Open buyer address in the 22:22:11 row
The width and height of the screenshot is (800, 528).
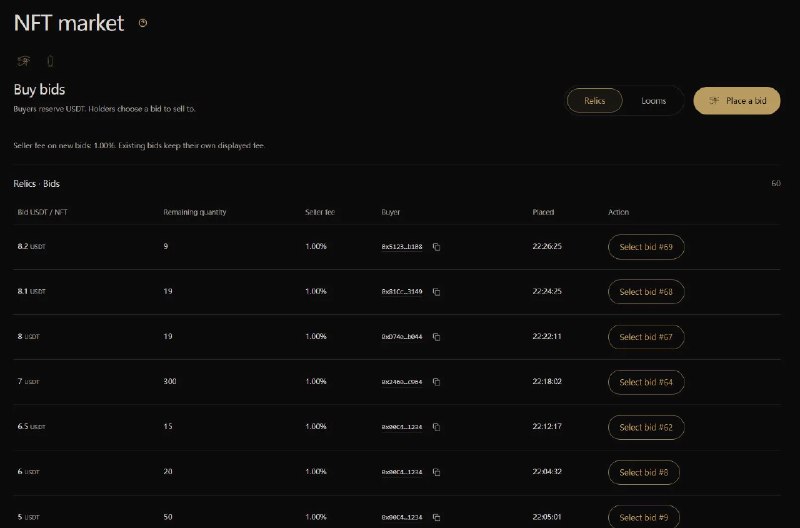402,337
